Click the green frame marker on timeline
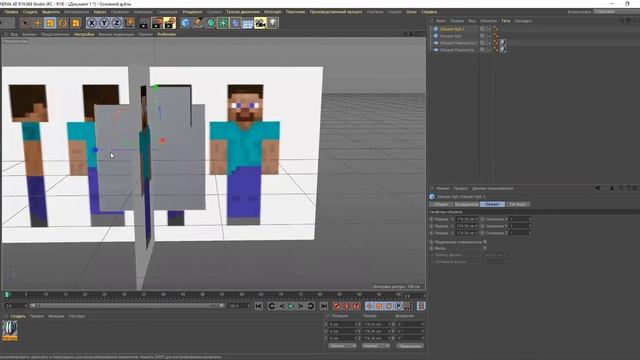 [x=7, y=295]
